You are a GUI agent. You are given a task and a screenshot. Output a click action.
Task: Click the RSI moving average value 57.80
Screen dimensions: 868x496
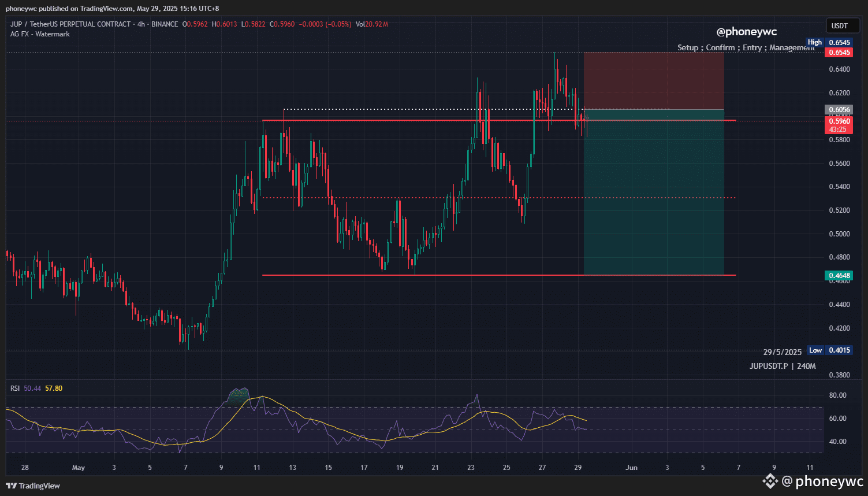[x=54, y=388]
